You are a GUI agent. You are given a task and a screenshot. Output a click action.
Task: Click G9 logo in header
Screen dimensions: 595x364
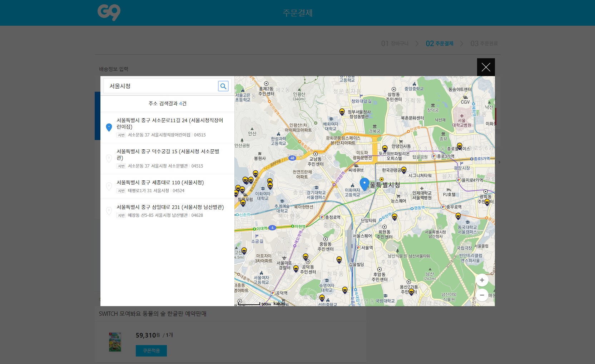pos(109,13)
